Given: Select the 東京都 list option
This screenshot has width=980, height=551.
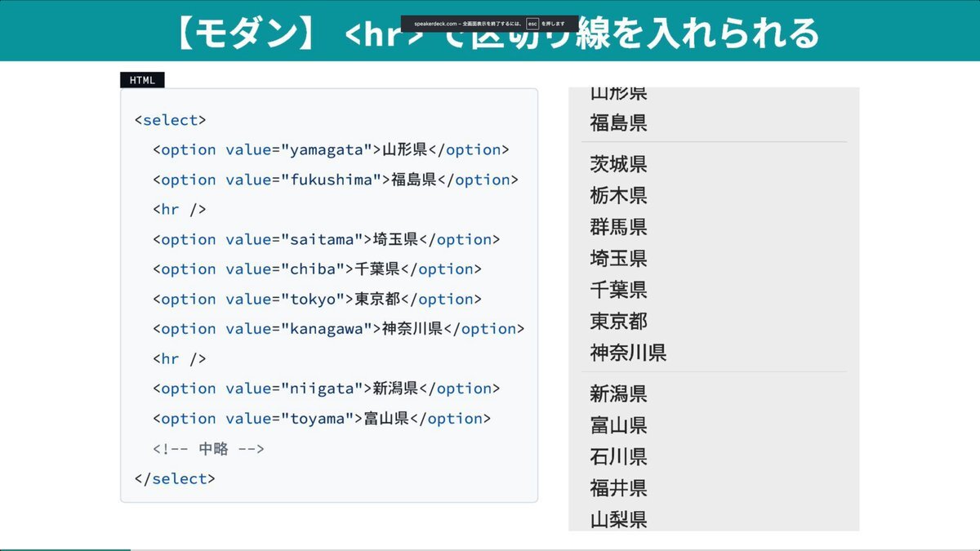Looking at the screenshot, I should 618,322.
